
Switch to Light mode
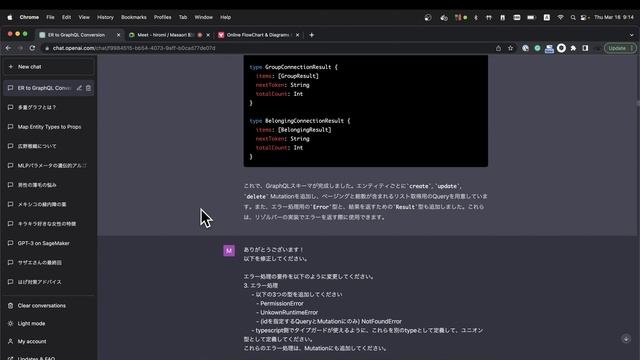pyautogui.click(x=49, y=323)
